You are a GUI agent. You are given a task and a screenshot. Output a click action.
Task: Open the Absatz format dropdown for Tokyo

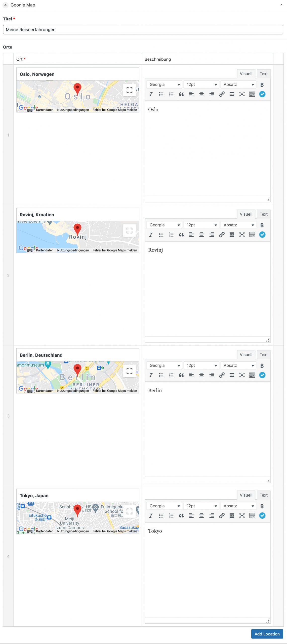(238, 506)
